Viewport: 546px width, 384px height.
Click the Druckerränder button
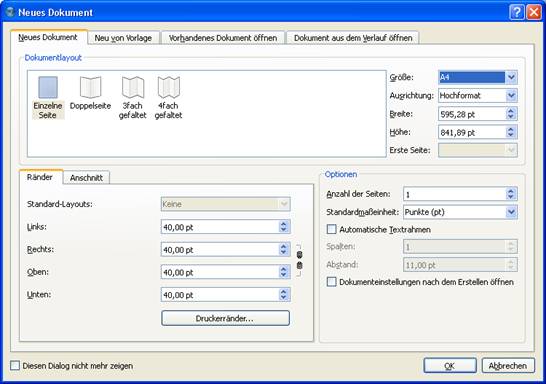pos(225,318)
